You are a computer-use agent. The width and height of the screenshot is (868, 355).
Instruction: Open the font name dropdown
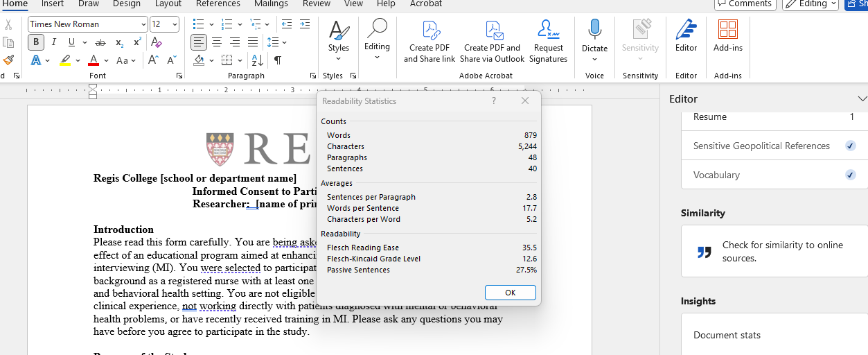coord(143,24)
